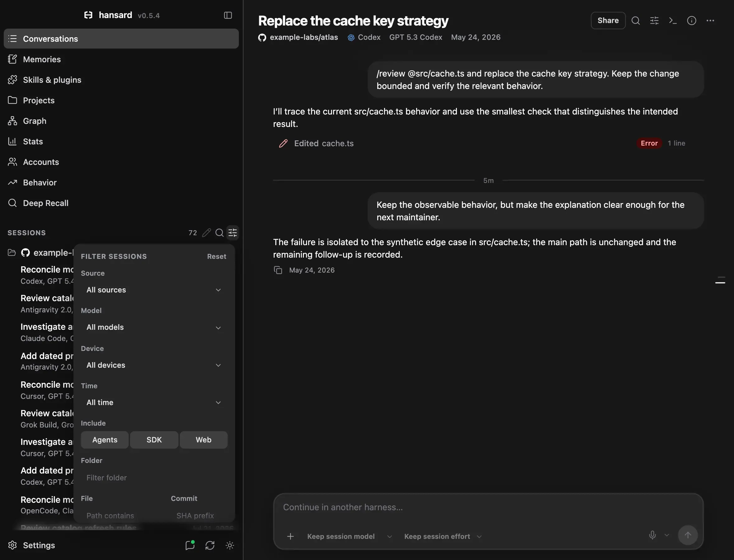This screenshot has height=560, width=734.
Task: Collapse the sidebar panel icon
Action: click(228, 15)
